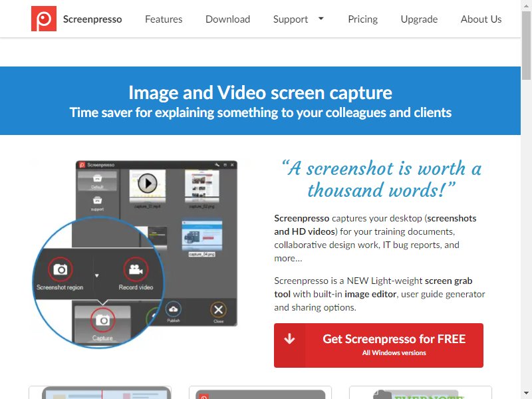The width and height of the screenshot is (532, 399).
Task: Select the capture_04.png thumbnail
Action: (x=202, y=235)
